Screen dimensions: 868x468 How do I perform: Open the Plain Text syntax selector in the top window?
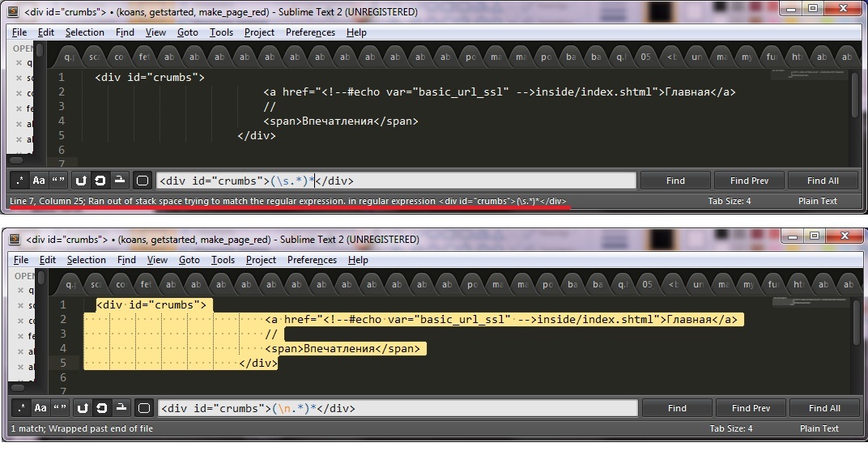pos(819,201)
